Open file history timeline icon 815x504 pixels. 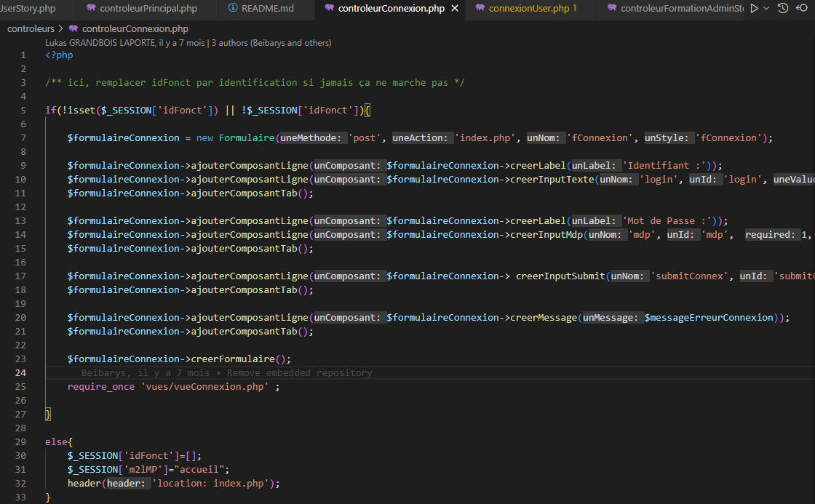(783, 9)
